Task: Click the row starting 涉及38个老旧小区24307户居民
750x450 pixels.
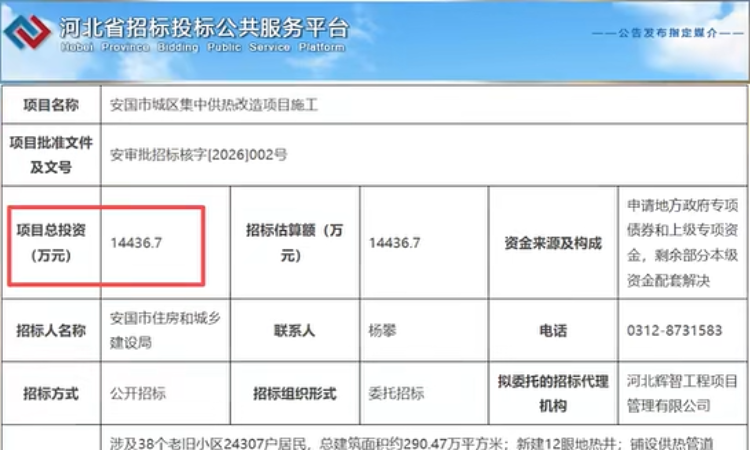Action: 411,443
